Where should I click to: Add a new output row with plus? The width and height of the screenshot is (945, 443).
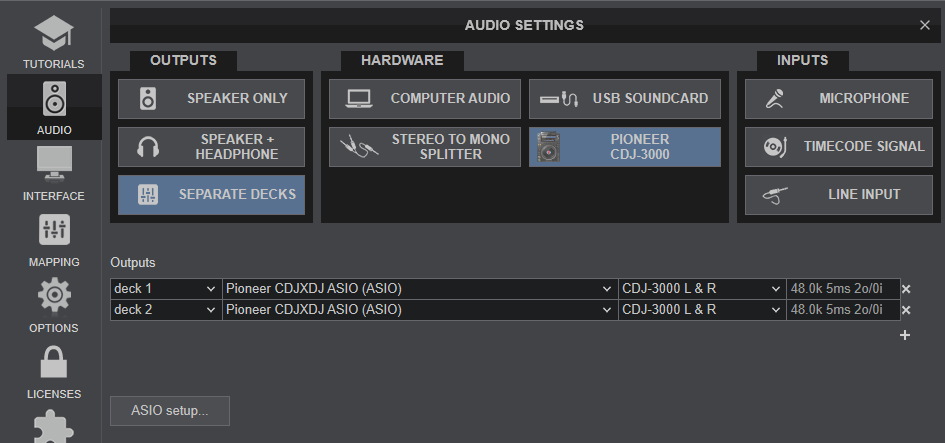click(905, 335)
